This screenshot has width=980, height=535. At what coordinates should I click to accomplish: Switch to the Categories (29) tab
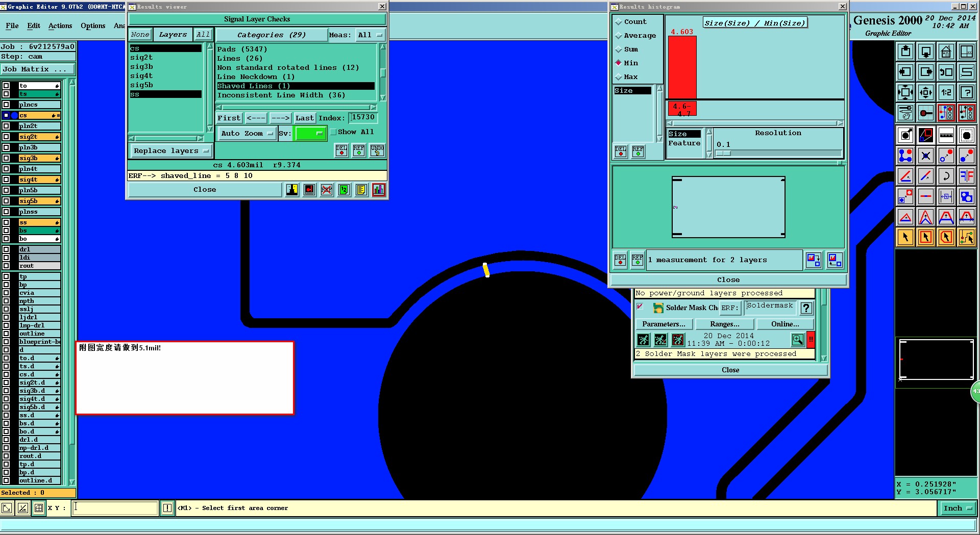point(272,35)
